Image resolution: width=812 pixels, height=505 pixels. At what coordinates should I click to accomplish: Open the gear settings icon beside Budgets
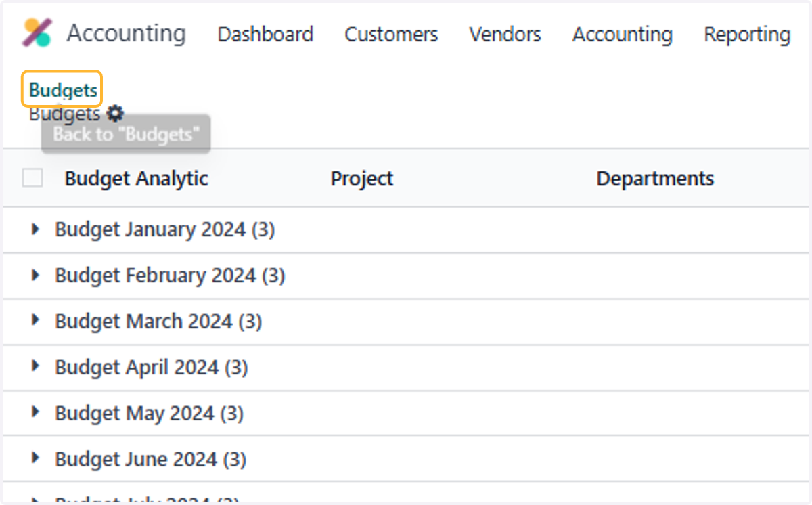pos(116,113)
